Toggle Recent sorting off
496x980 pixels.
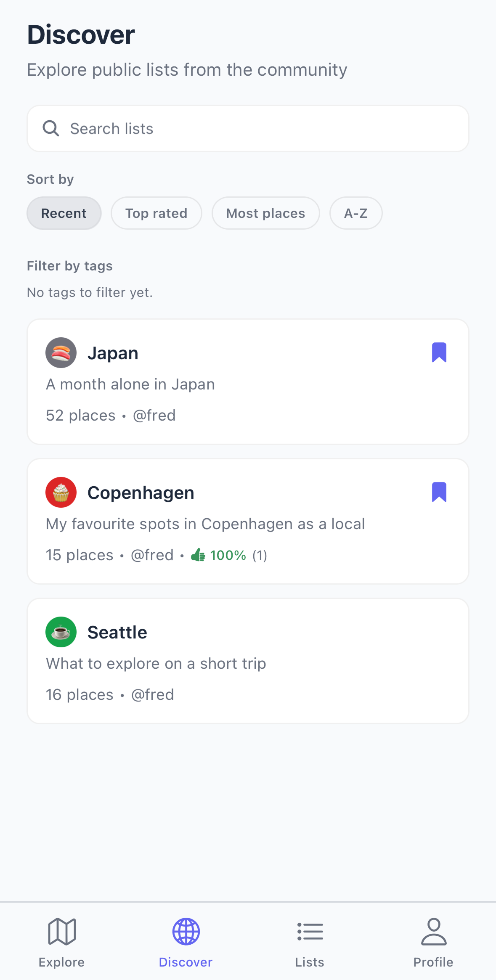tap(64, 213)
